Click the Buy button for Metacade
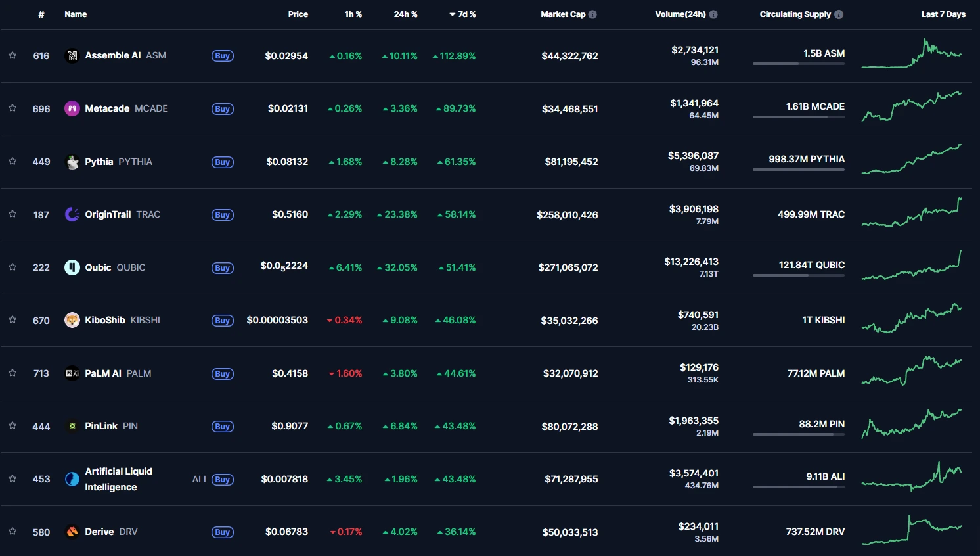 pyautogui.click(x=222, y=109)
